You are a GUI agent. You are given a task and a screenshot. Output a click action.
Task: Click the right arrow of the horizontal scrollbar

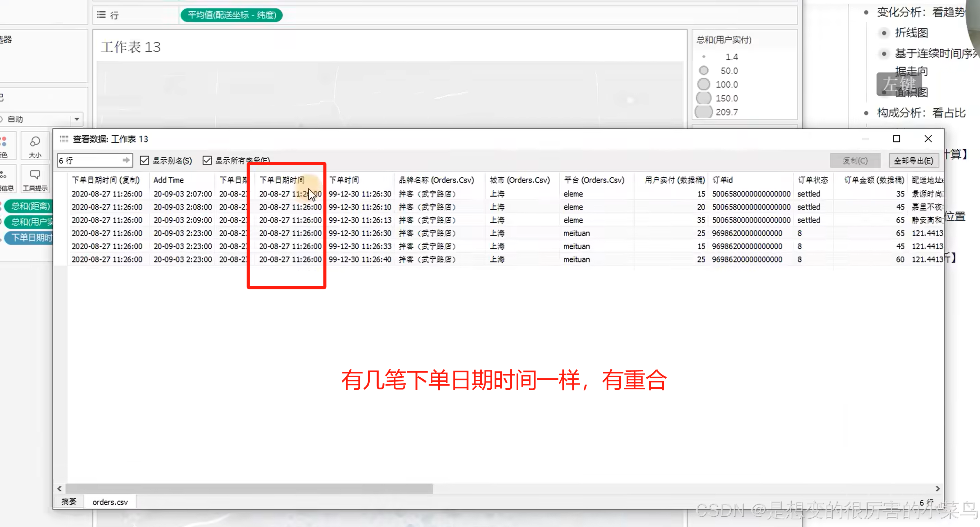[937, 488]
